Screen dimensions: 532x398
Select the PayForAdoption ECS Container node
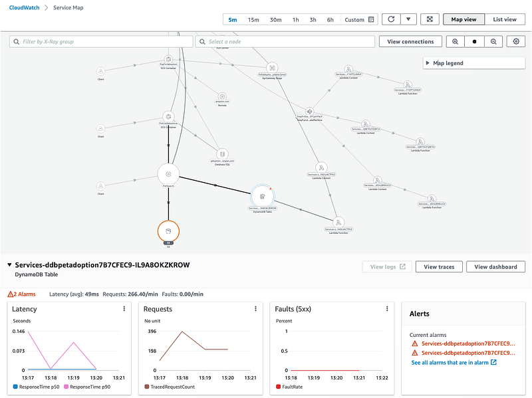coord(168,59)
